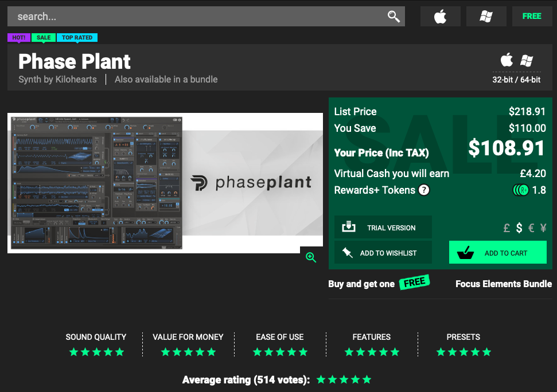This screenshot has width=557, height=392.
Task: Click the FEATURES star rating
Action: pyautogui.click(x=372, y=352)
